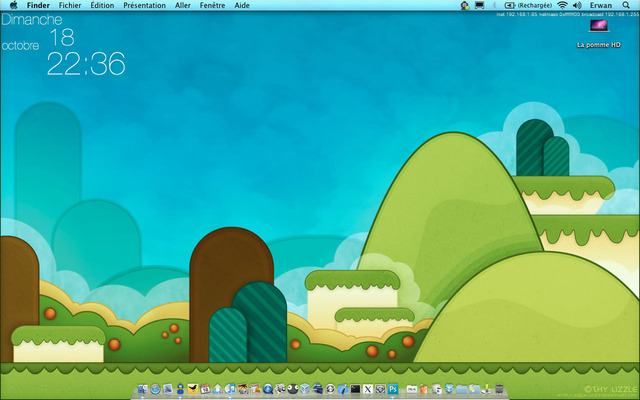640x400 pixels.
Task: Launch Safari from the Dock
Action: (x=155, y=389)
